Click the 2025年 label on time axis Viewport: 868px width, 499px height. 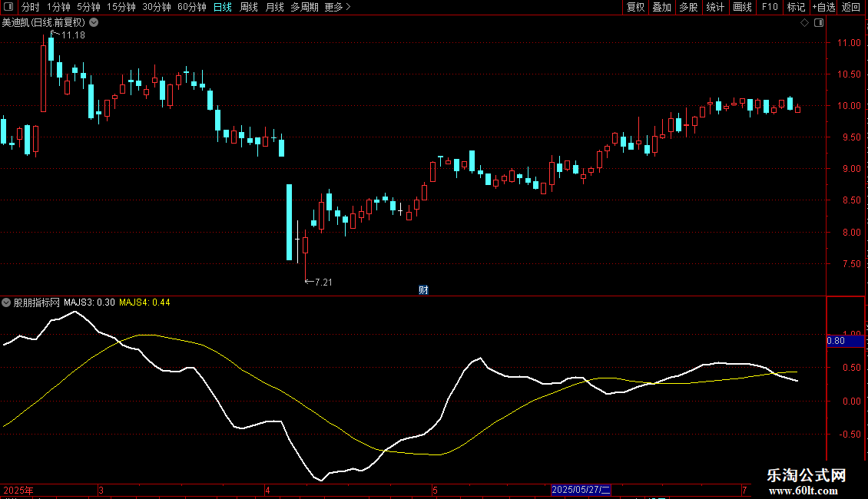pos(18,490)
